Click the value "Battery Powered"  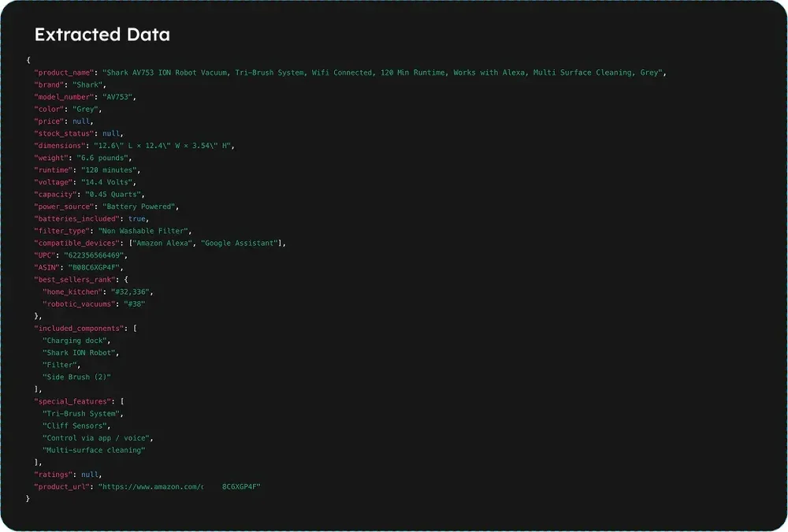[x=139, y=206]
